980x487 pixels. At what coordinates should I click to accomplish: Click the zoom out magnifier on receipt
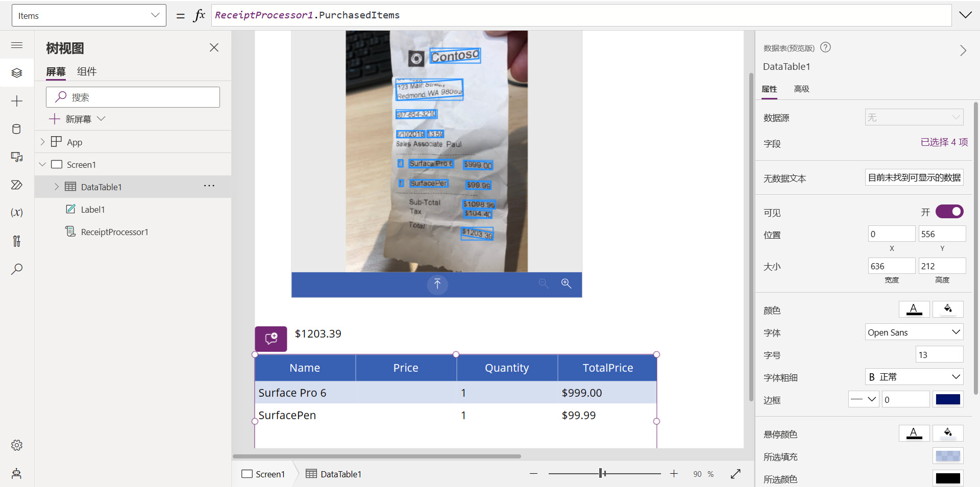pos(544,284)
